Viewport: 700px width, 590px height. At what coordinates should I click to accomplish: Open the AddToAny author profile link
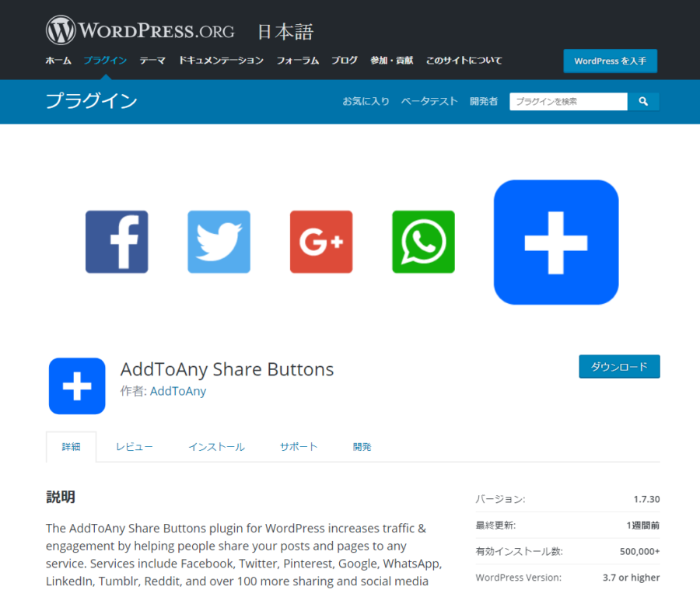[178, 391]
